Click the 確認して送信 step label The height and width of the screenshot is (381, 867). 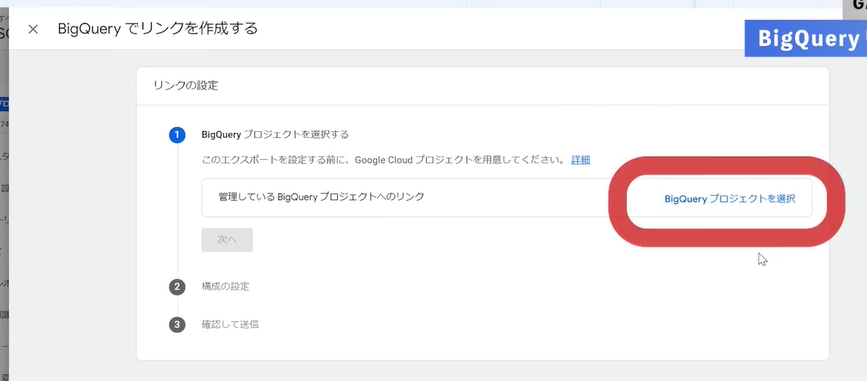230,324
